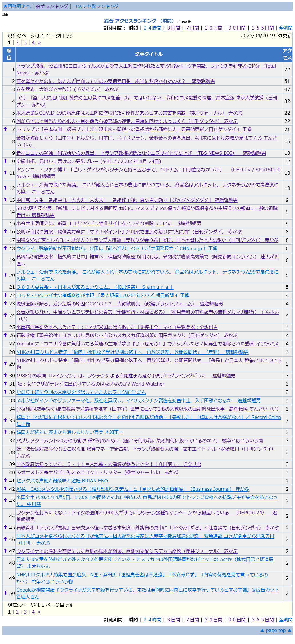Click the up-arrow icon beside rank 16
The height and width of the screenshot is (644, 295).
coord(5,231)
